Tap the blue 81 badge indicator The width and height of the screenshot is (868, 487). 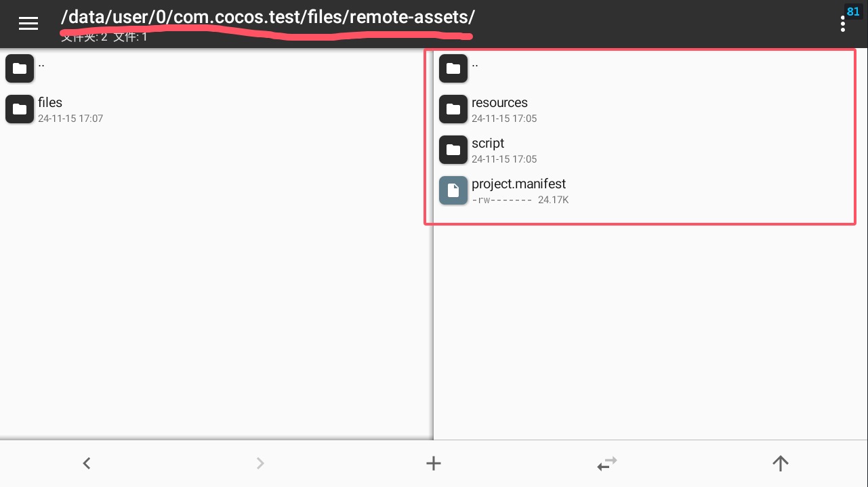click(x=852, y=12)
